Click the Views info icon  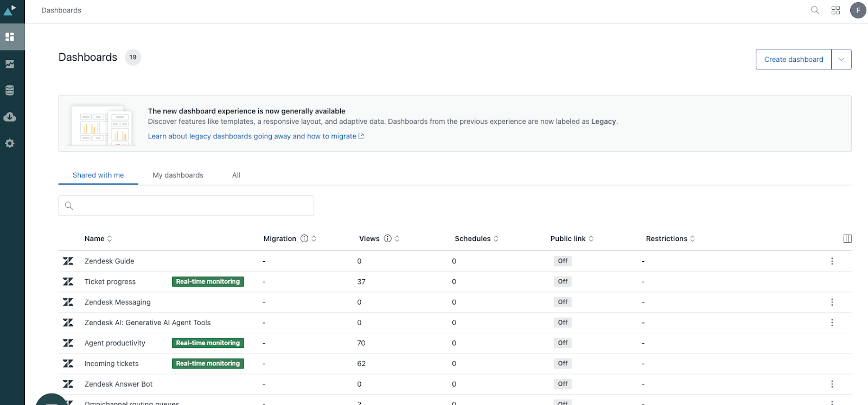pyautogui.click(x=388, y=238)
